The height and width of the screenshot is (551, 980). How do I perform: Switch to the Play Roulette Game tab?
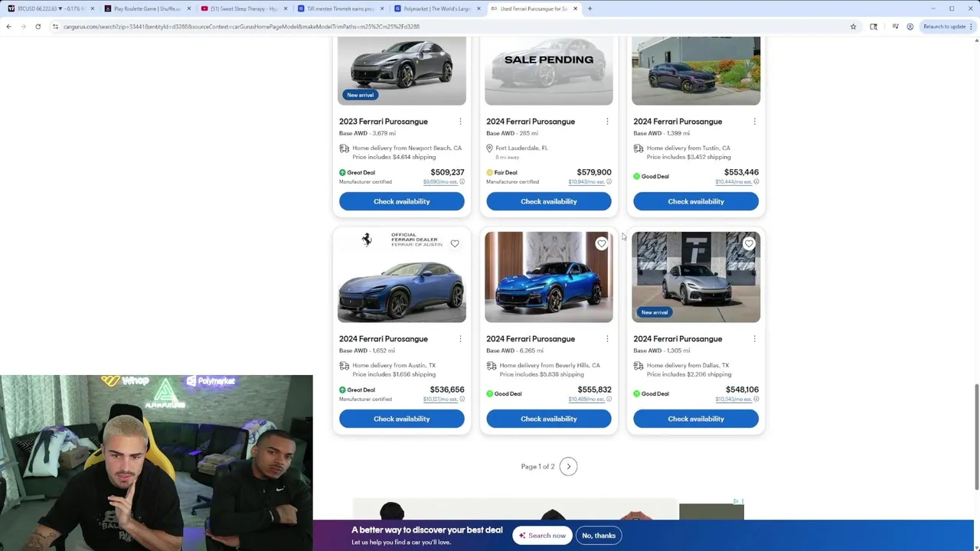[x=147, y=8]
